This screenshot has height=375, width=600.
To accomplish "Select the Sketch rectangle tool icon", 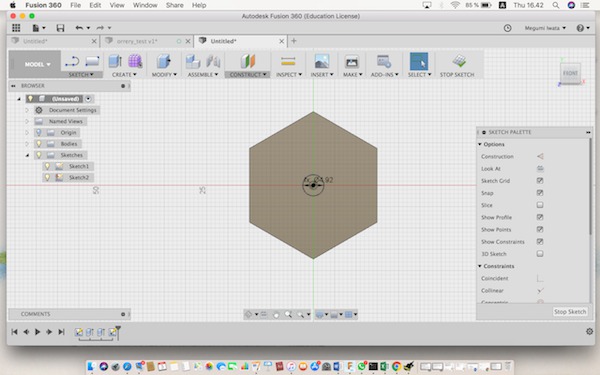I will coord(92,61).
